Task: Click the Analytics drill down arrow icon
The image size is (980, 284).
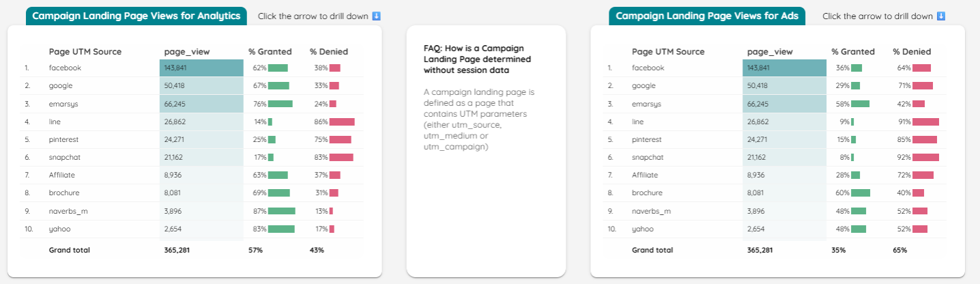Action: coord(376,16)
